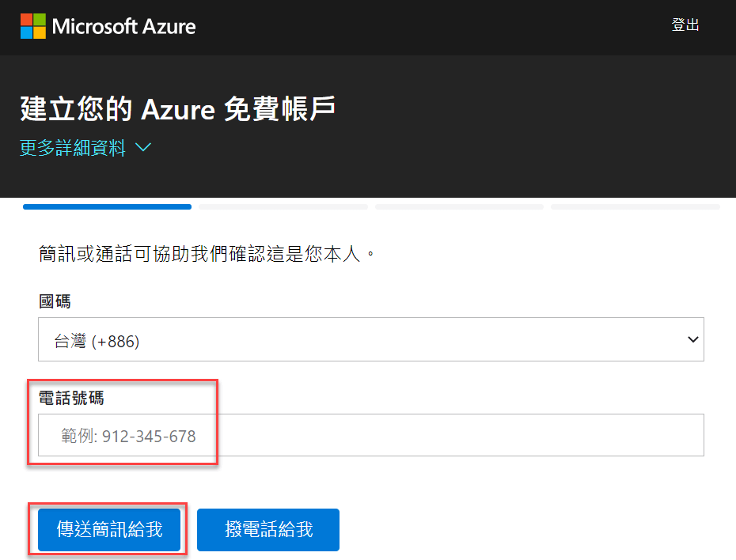Click the 建立您的 Azure 免費帳戶 heading
This screenshot has height=560, width=736.
[177, 109]
